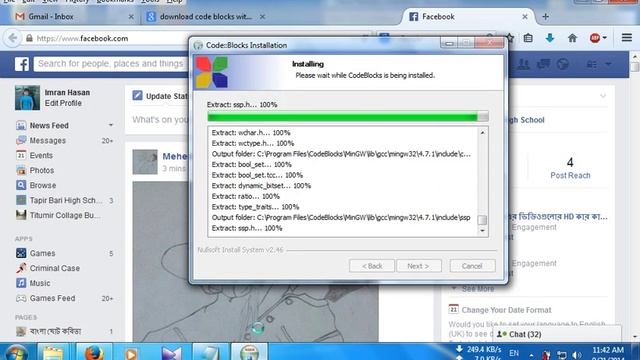Open media player taskbar icon

pos(131,353)
